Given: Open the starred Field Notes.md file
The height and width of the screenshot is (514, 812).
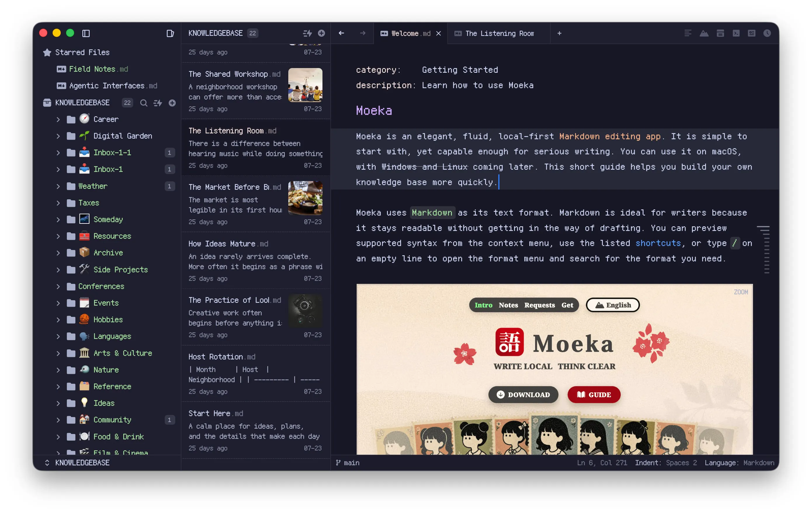Looking at the screenshot, I should 98,69.
